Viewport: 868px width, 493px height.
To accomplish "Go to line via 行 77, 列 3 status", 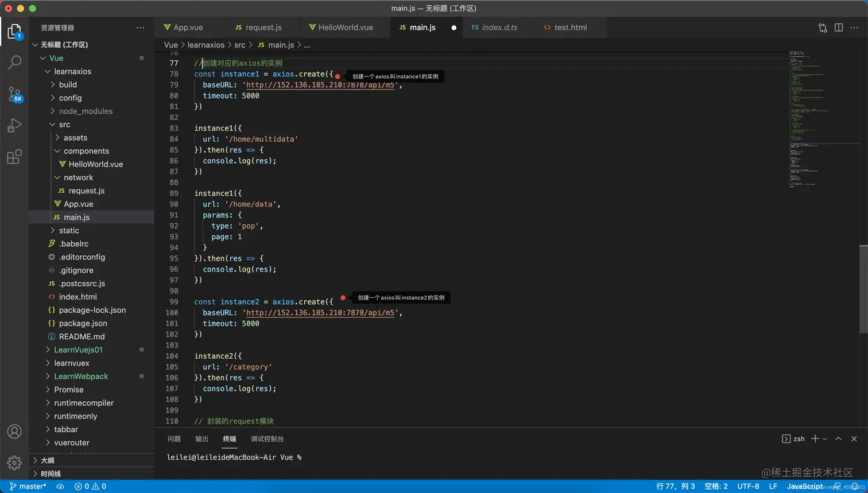I will 675,486.
